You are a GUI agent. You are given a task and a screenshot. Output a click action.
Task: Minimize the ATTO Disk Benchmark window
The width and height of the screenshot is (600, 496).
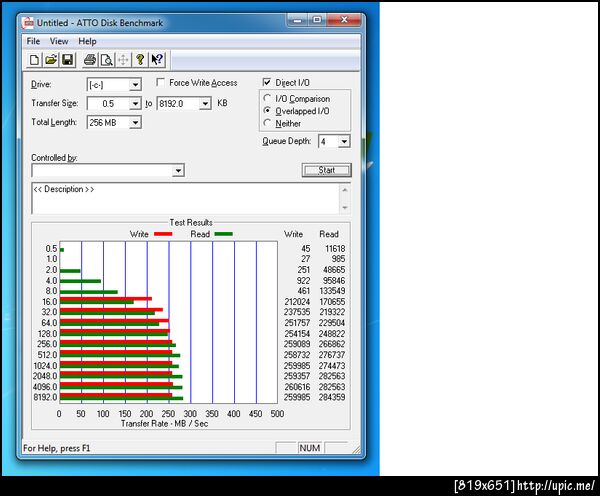pyautogui.click(x=297, y=20)
